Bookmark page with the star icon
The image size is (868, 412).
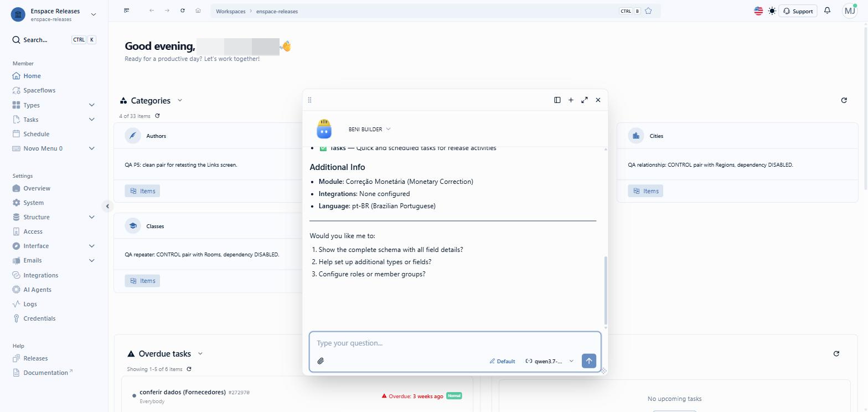pos(648,11)
